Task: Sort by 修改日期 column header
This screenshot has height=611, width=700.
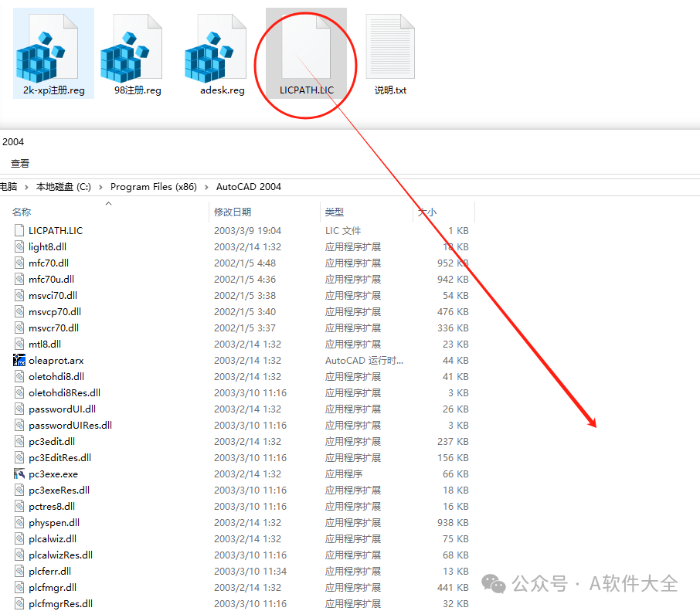Action: pos(233,212)
